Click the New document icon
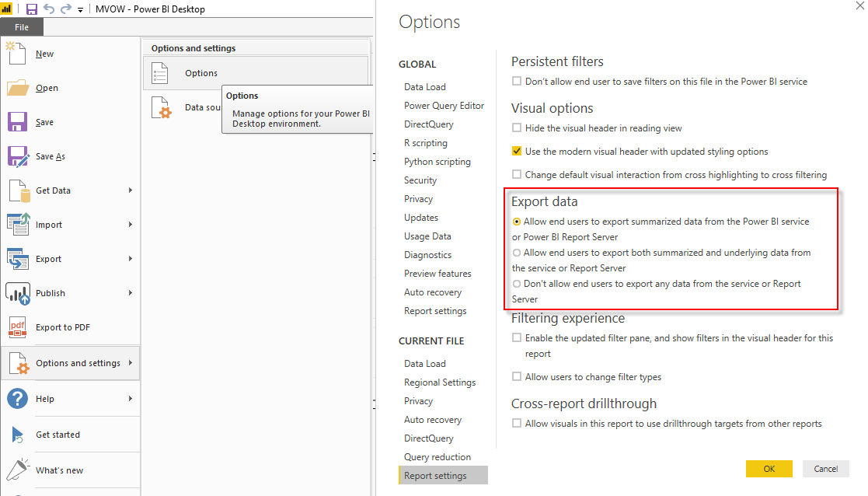The image size is (868, 496). pos(16,54)
